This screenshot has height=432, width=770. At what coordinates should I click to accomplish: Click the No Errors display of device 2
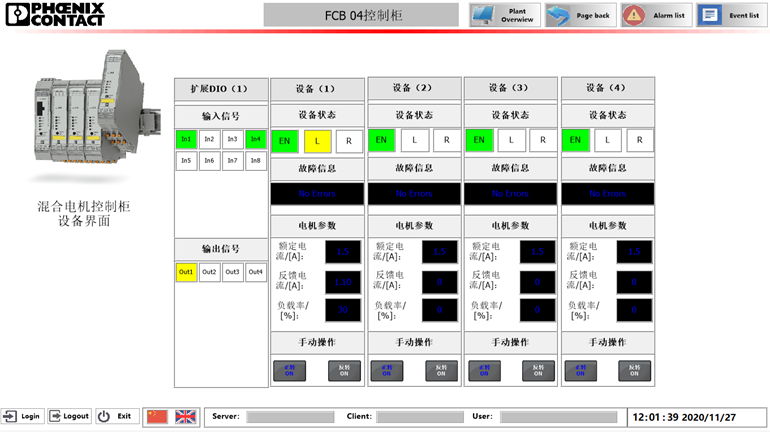413,193
